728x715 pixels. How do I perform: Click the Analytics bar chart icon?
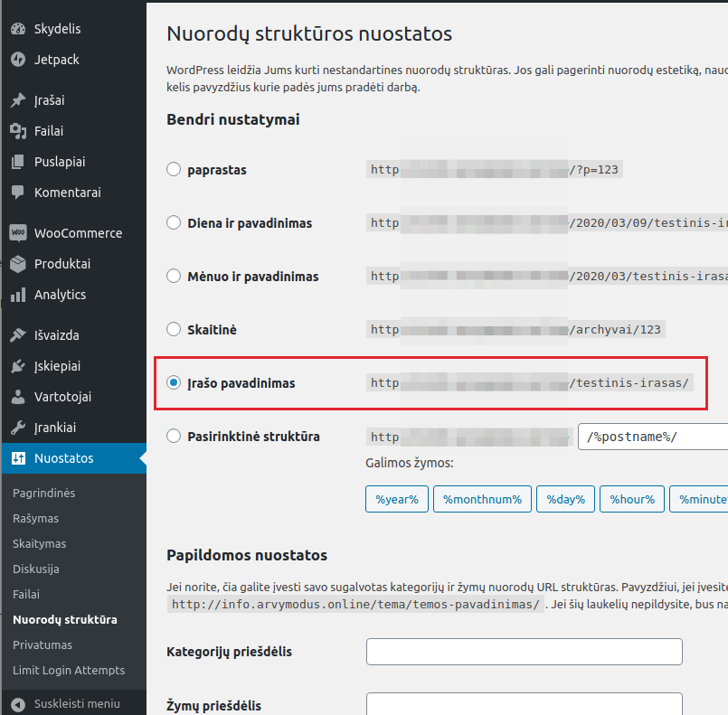tap(18, 295)
